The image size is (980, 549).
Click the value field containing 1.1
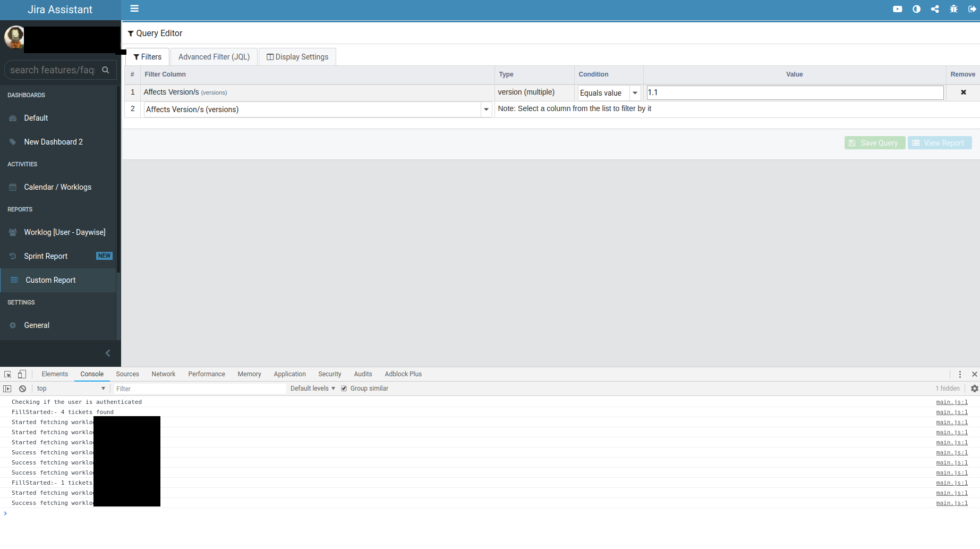(x=795, y=92)
